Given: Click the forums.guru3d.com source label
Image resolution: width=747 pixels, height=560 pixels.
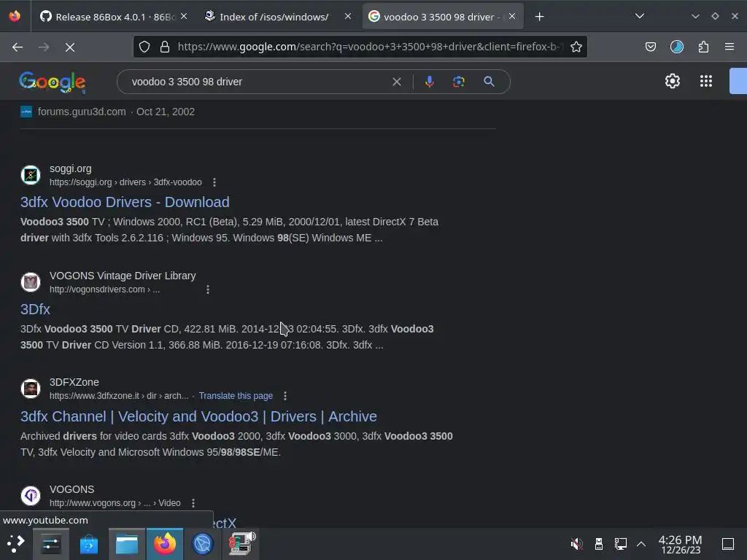Looking at the screenshot, I should (x=82, y=112).
